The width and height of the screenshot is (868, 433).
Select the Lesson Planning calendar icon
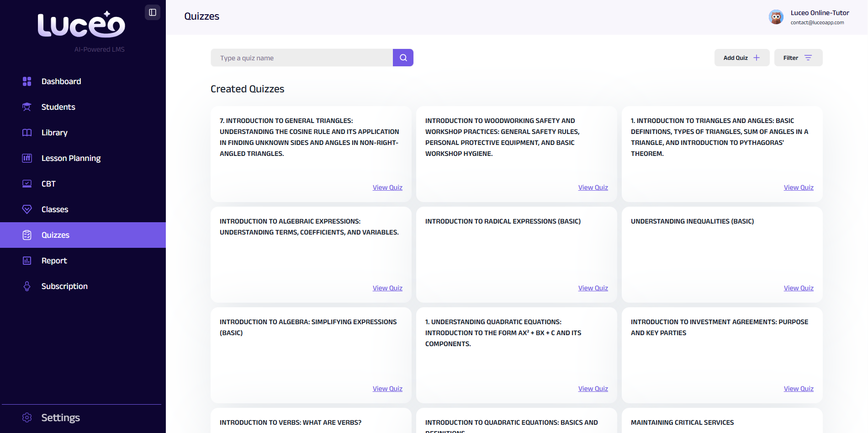(27, 158)
